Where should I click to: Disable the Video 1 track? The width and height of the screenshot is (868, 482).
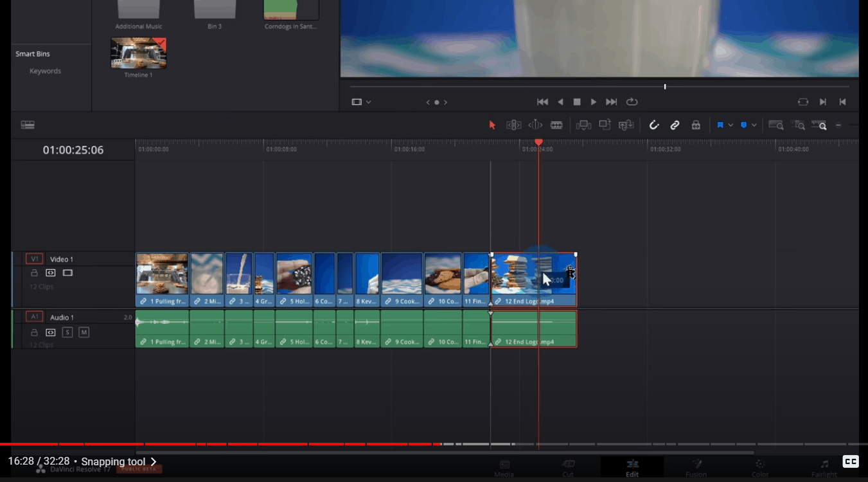[67, 273]
